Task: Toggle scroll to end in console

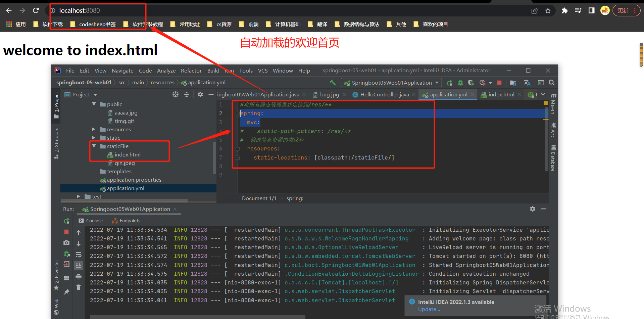Action: (79, 265)
